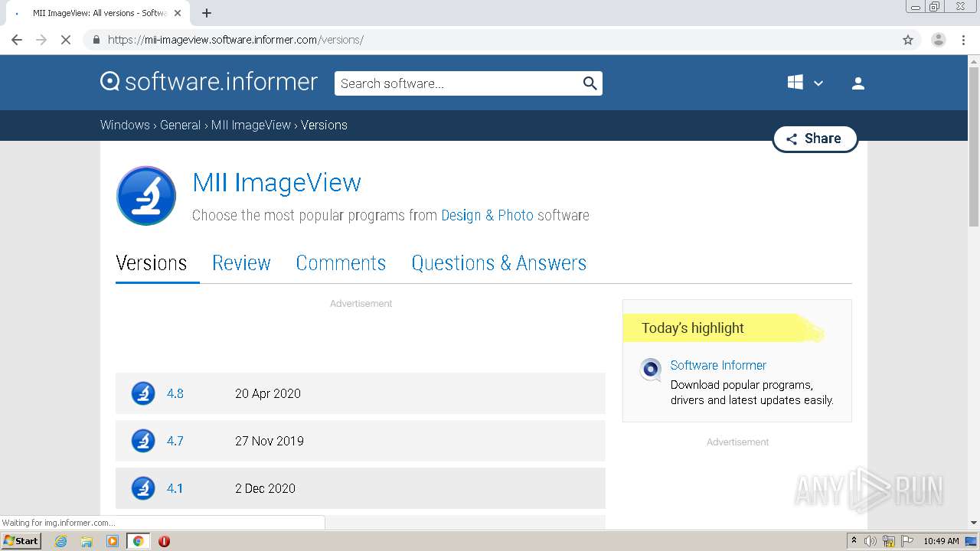Close the MII ImageView browser tab
980x551 pixels.
(178, 13)
